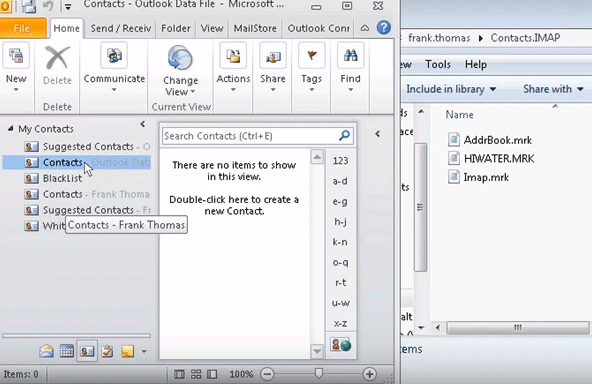Viewport: 592px width, 384px height.
Task: Click the Cards Only view icon in status bar
Action: click(x=196, y=374)
